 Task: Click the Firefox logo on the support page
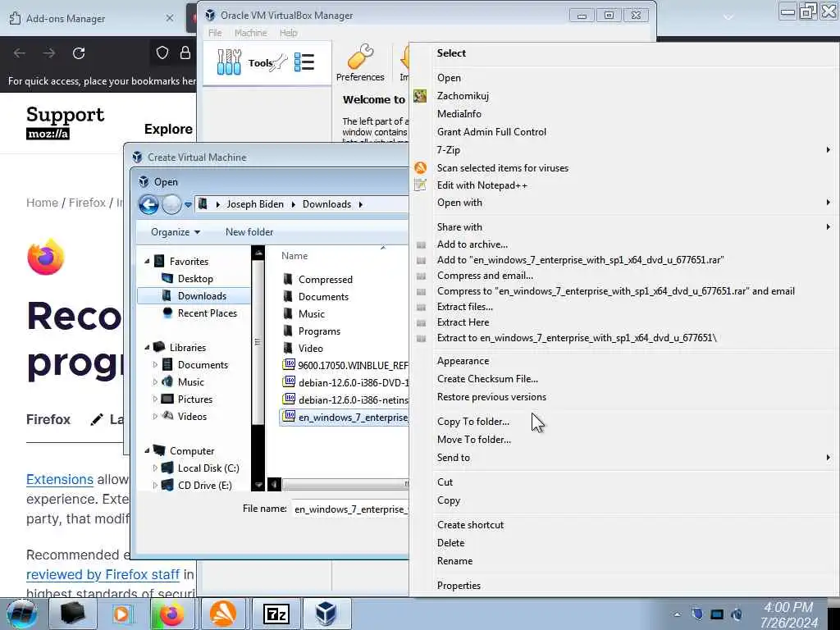(x=46, y=257)
